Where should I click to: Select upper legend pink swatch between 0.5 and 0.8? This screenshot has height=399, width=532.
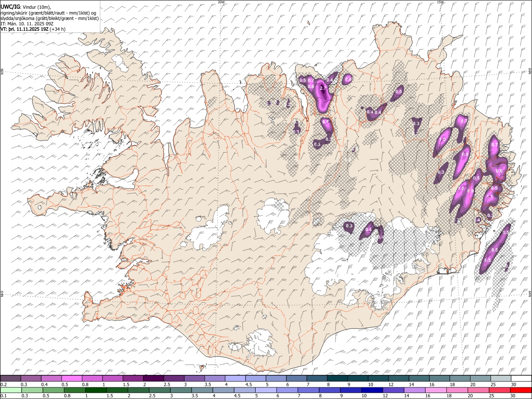[x=72, y=378]
